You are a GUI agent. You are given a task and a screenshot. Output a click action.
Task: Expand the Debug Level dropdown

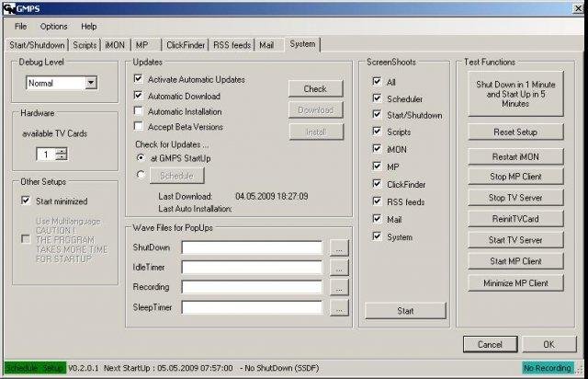pos(91,83)
